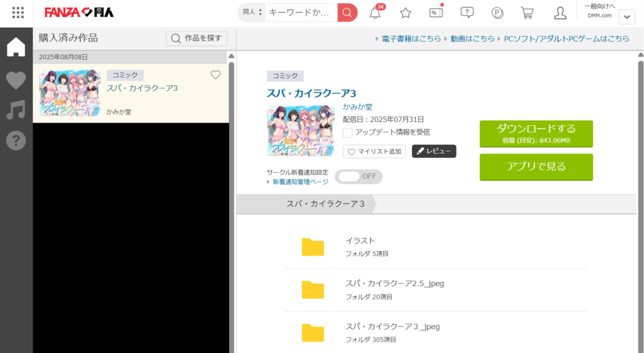Click the コミック tag in purchased list
The image size is (644, 353).
click(x=125, y=75)
